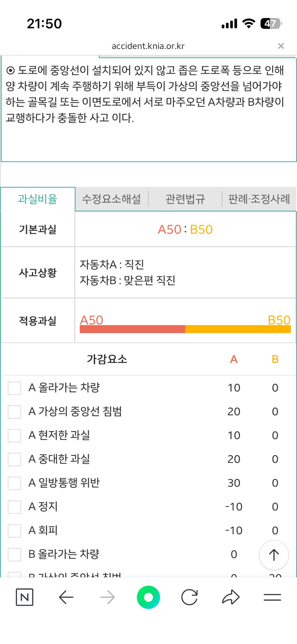The width and height of the screenshot is (297, 644).
Task: Check the 'A 일방통행 위반' checkbox
Action: tap(14, 483)
